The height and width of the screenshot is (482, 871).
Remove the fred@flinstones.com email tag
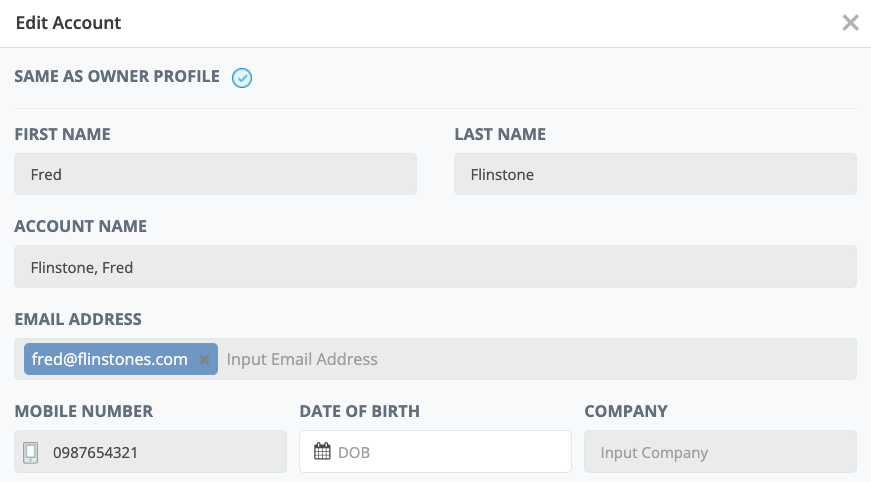[205, 360]
